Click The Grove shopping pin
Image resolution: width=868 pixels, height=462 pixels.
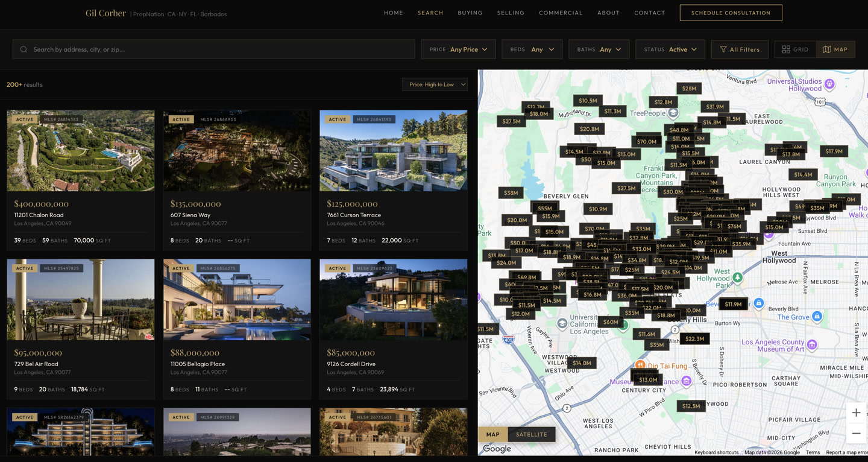coord(817,316)
